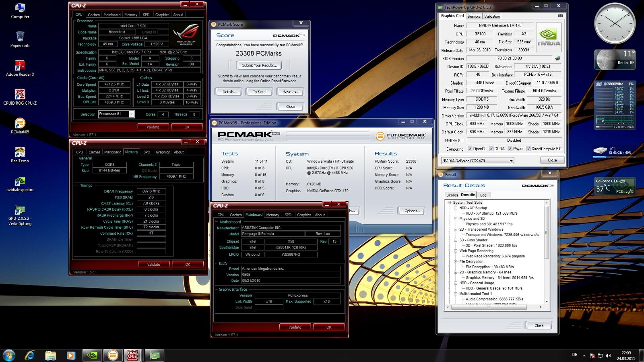Collapse the 2D - Transparent Windows node
Screen dimensions: 644x362
click(456, 229)
